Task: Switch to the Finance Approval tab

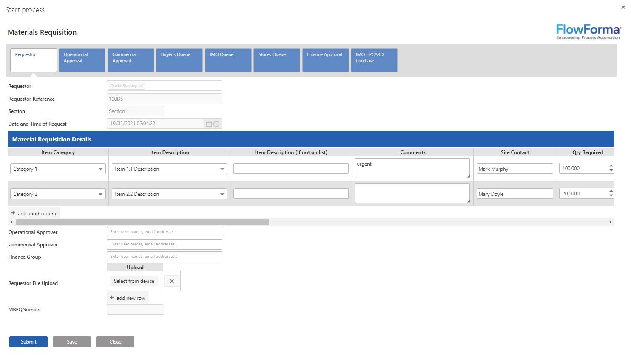Action: point(325,60)
